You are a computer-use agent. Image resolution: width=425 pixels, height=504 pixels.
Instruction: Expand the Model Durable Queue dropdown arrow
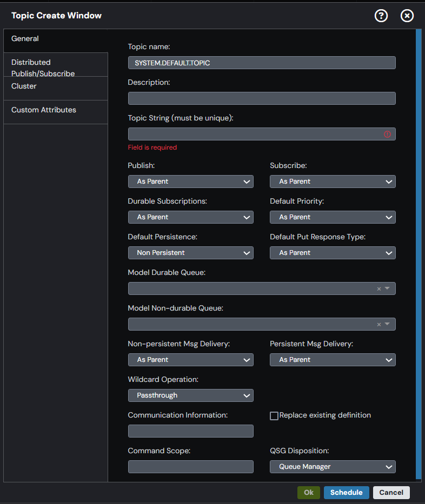tap(387, 288)
